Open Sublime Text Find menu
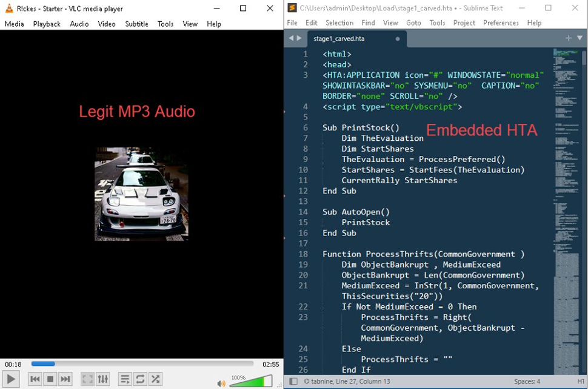 click(x=368, y=22)
